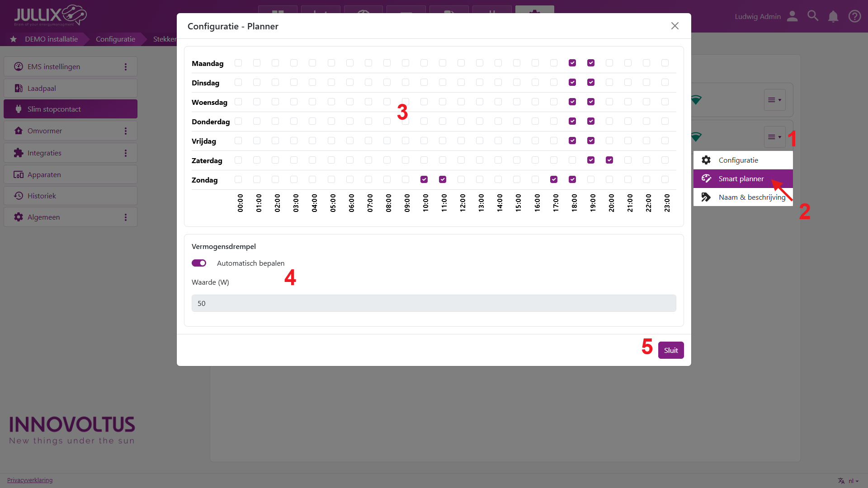Screen dimensions: 868x488
Task: Click the Integraties puzzle piece icon
Action: [x=19, y=153]
